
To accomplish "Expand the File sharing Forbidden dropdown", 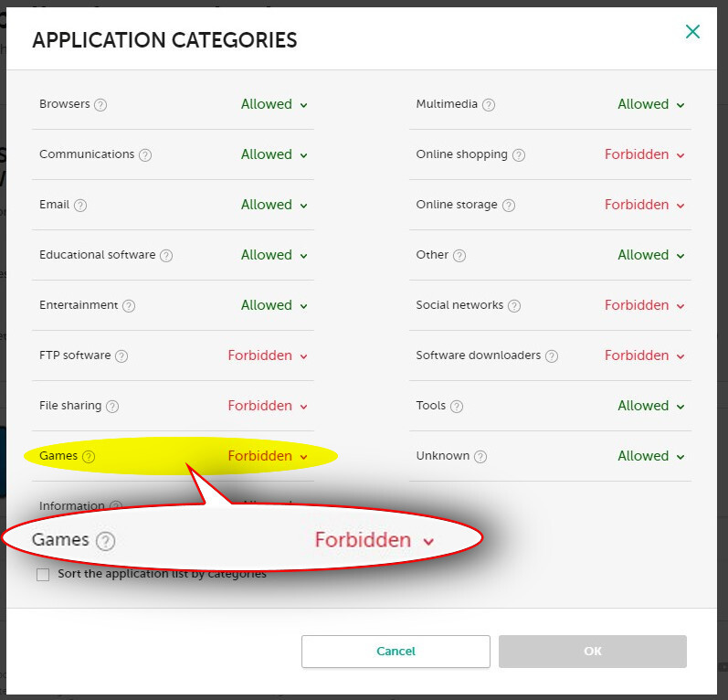I will point(268,406).
